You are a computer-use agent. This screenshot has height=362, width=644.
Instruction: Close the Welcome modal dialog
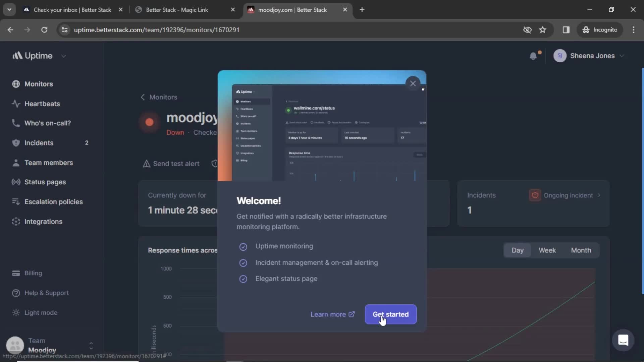pos(413,83)
